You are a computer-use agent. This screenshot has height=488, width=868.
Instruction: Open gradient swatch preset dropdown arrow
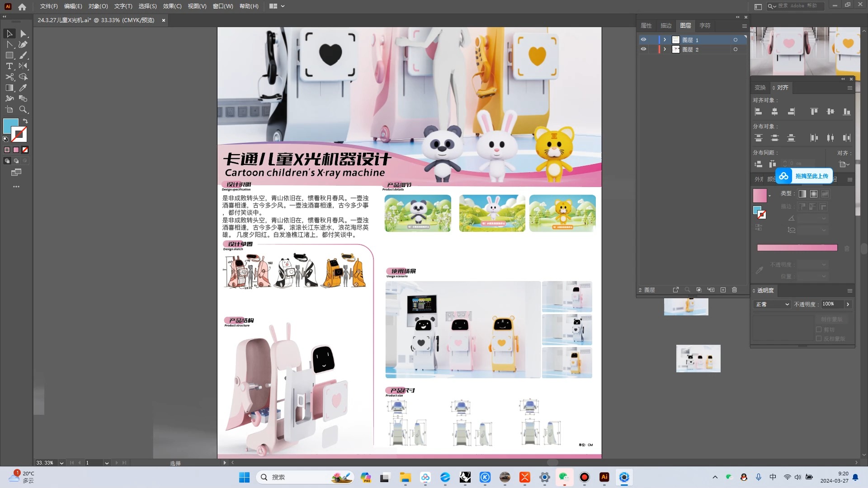(769, 196)
